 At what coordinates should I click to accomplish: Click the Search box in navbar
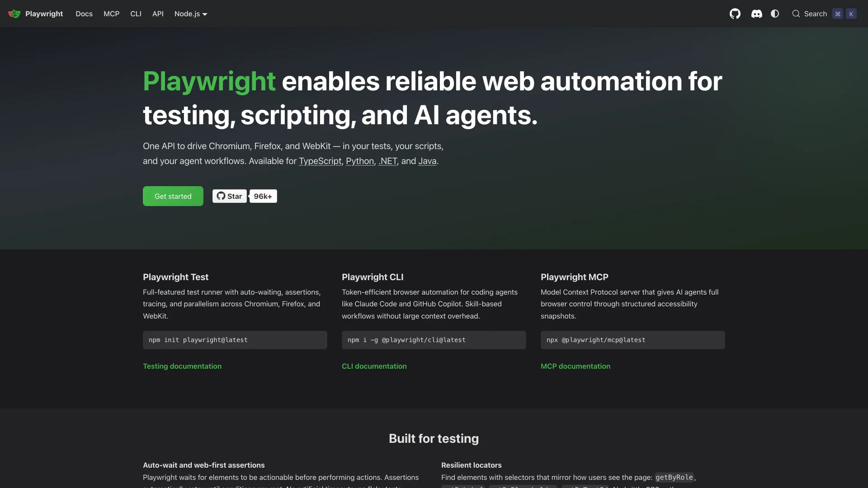(824, 14)
